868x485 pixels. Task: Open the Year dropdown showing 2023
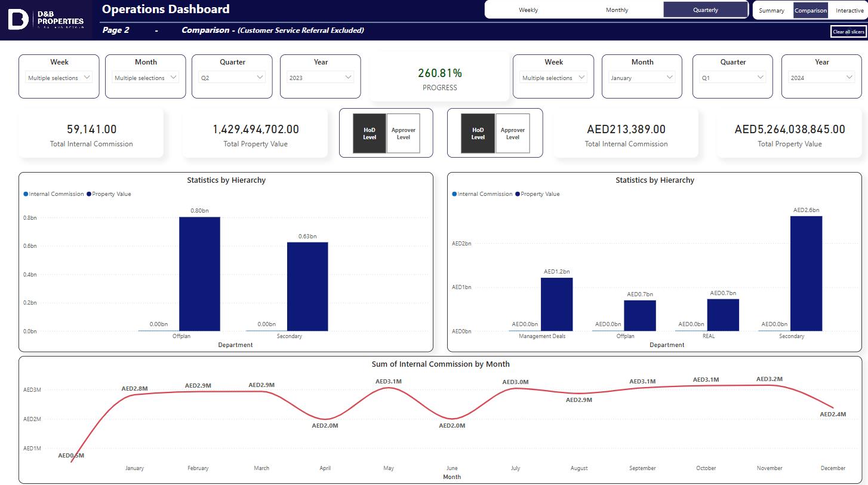click(320, 78)
